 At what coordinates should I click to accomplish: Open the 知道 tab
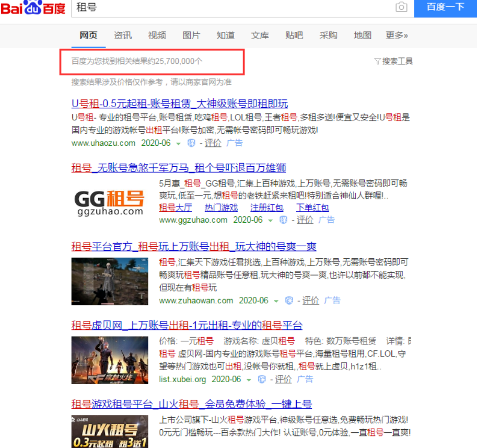point(225,36)
